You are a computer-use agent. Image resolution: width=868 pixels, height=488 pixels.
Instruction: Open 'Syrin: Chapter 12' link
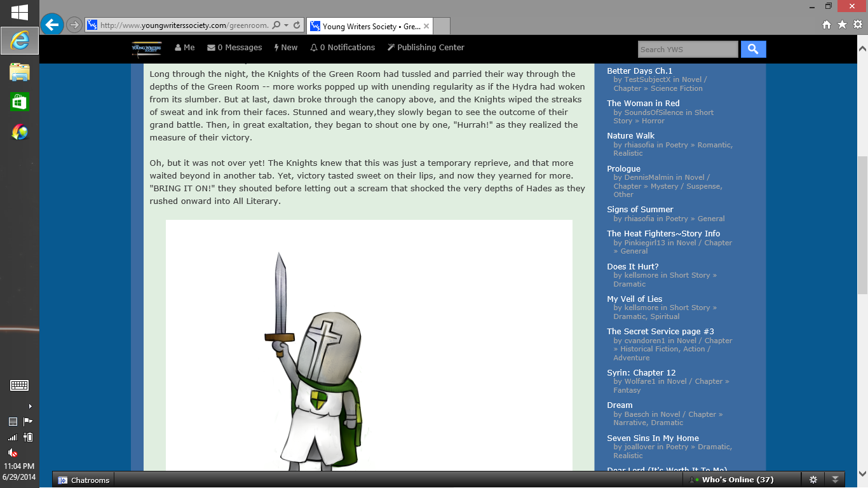tap(641, 372)
